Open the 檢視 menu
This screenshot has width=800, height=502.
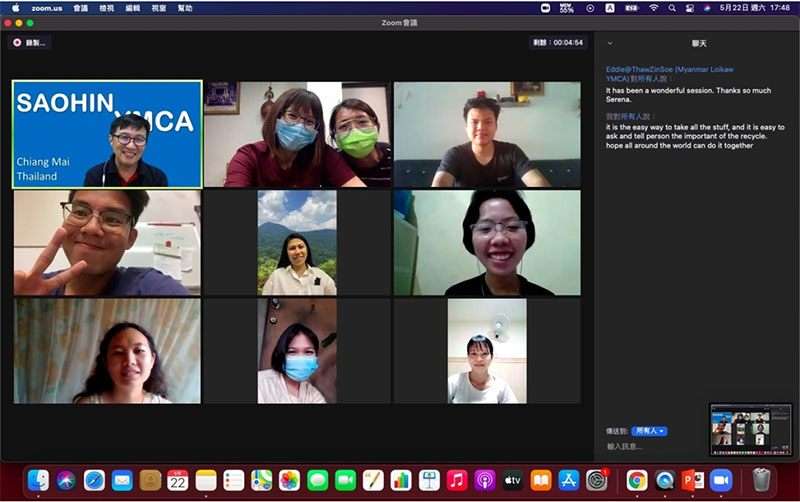coord(107,8)
